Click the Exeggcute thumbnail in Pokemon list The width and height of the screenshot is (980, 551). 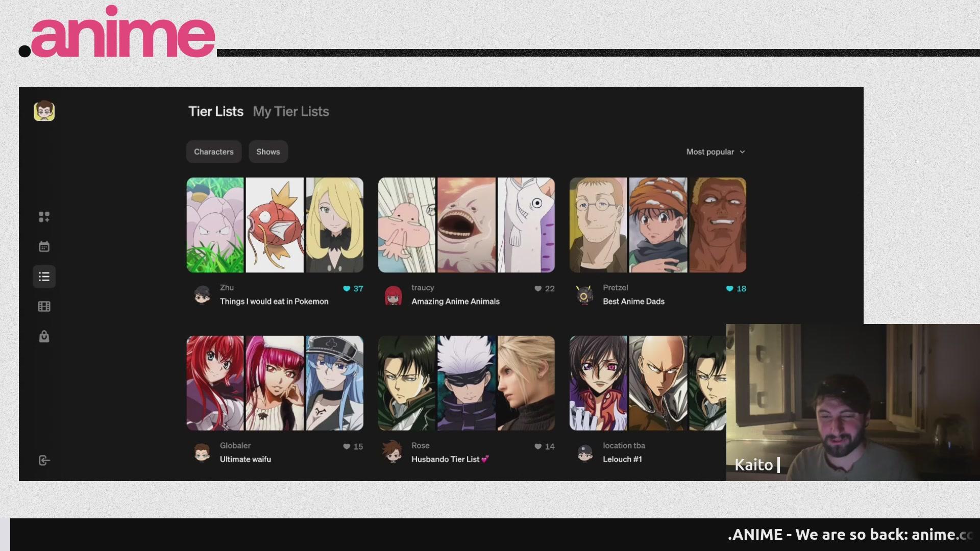[215, 225]
